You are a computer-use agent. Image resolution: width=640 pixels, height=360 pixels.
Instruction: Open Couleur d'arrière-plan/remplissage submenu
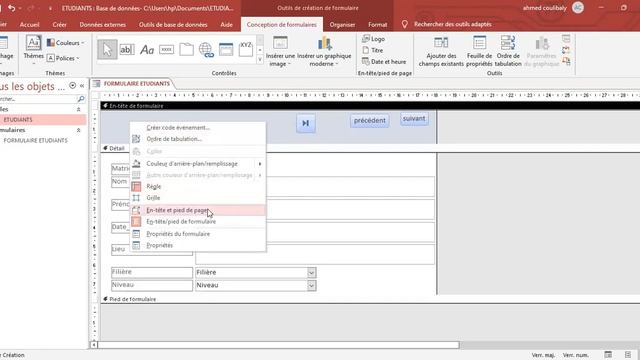(x=198, y=164)
